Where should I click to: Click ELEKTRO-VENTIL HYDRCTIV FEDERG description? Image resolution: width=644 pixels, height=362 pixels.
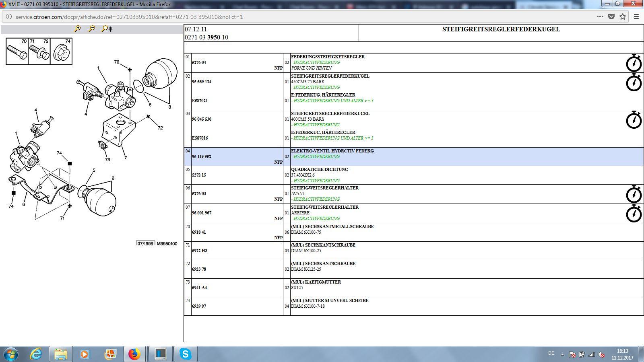(332, 151)
